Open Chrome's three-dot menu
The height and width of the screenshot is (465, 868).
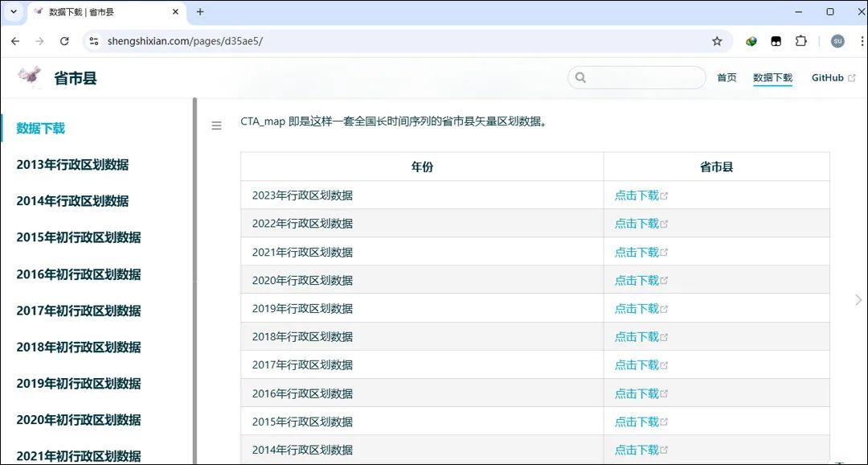point(862,41)
